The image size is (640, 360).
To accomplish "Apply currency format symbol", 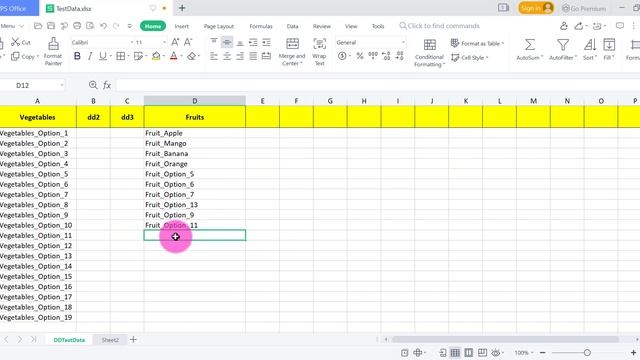I will pyautogui.click(x=342, y=56).
